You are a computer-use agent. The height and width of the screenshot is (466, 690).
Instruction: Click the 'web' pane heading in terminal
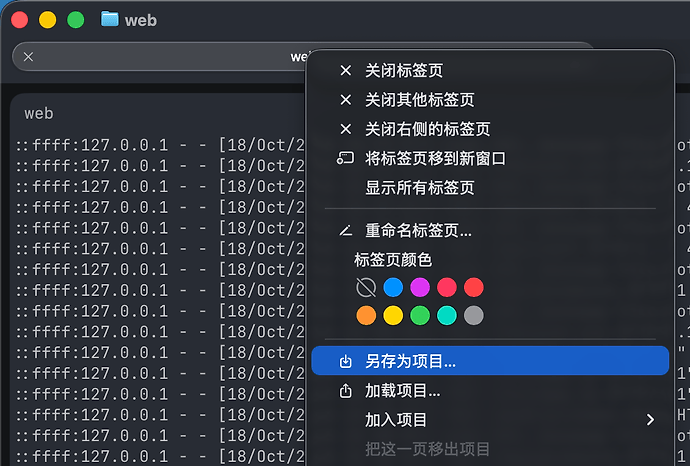click(39, 114)
